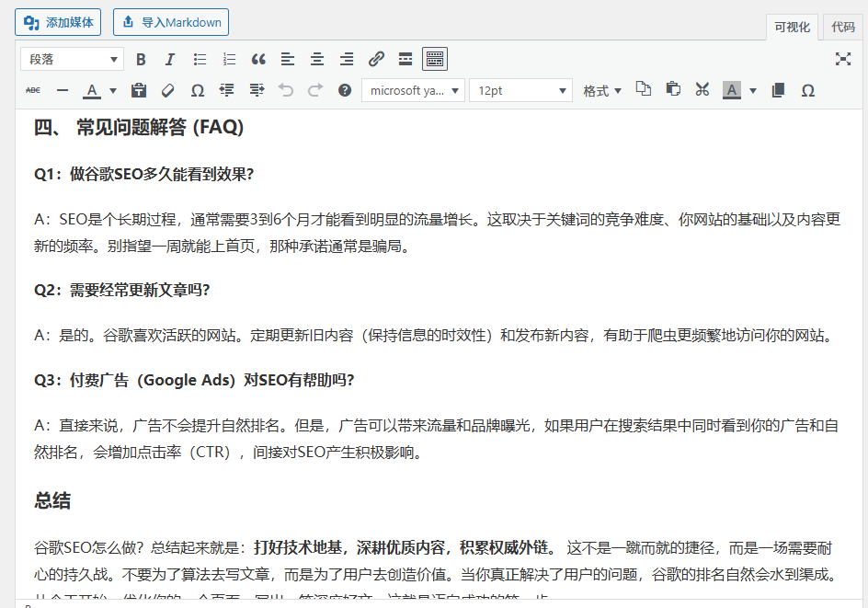Apply blockquote formatting
The width and height of the screenshot is (868, 608).
click(258, 59)
